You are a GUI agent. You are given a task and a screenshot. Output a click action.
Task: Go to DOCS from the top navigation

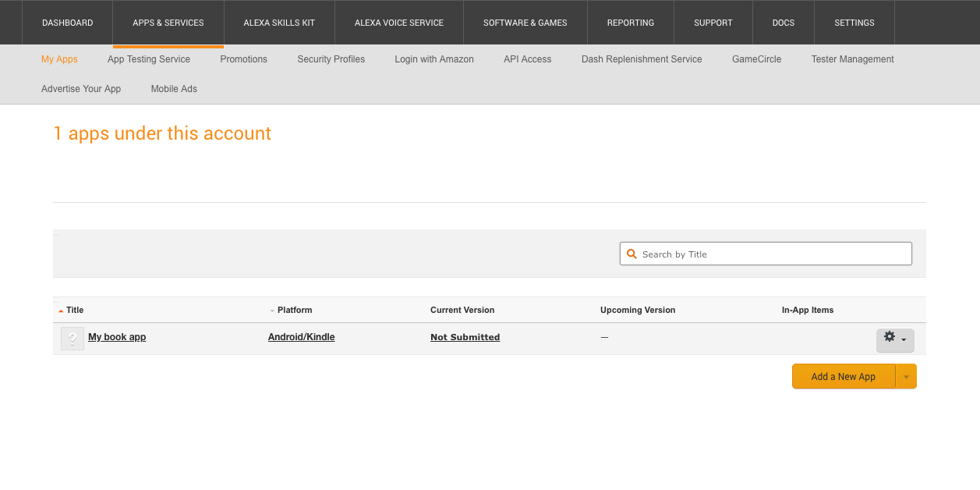point(783,23)
